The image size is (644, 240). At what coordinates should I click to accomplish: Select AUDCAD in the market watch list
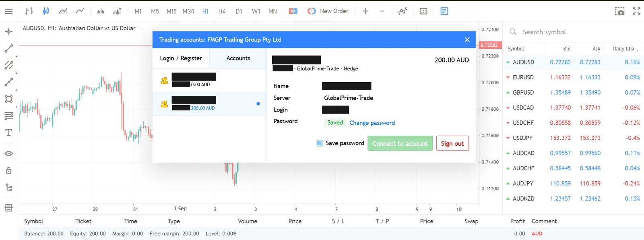(573, 153)
